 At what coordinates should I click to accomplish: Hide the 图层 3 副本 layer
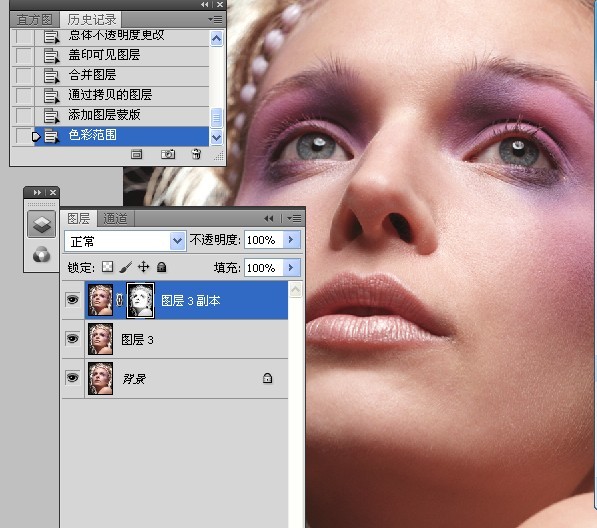pos(72,300)
